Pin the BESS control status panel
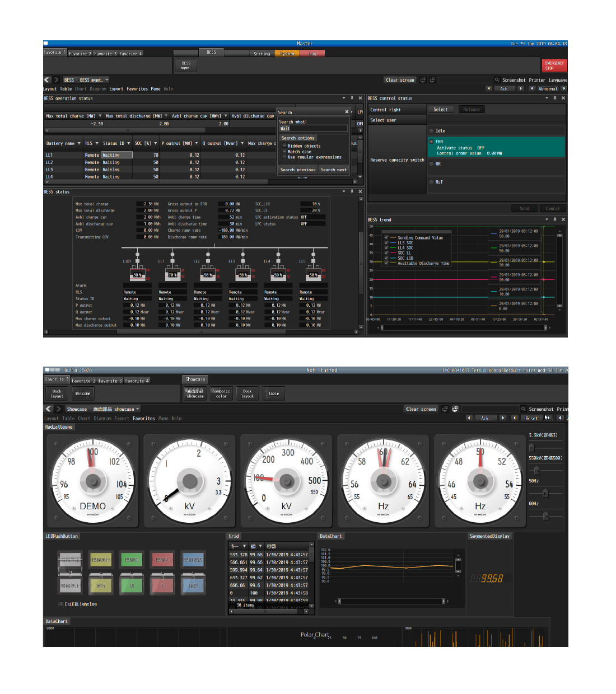 pyautogui.click(x=555, y=98)
